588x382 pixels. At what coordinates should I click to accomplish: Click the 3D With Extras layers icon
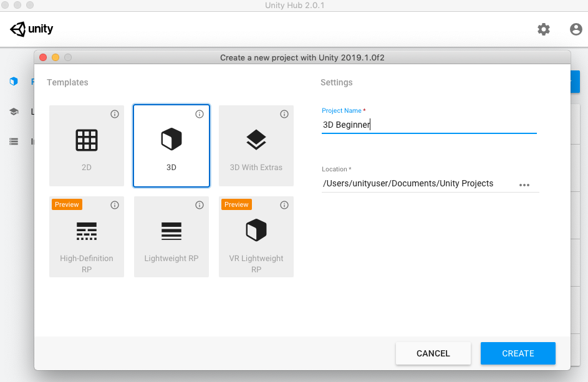[256, 140]
